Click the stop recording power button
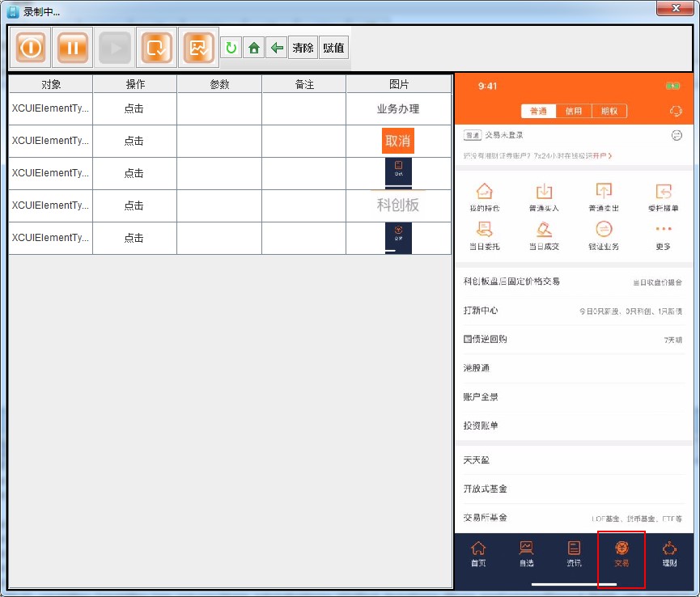Screen dimensions: 700x597 click(x=30, y=48)
